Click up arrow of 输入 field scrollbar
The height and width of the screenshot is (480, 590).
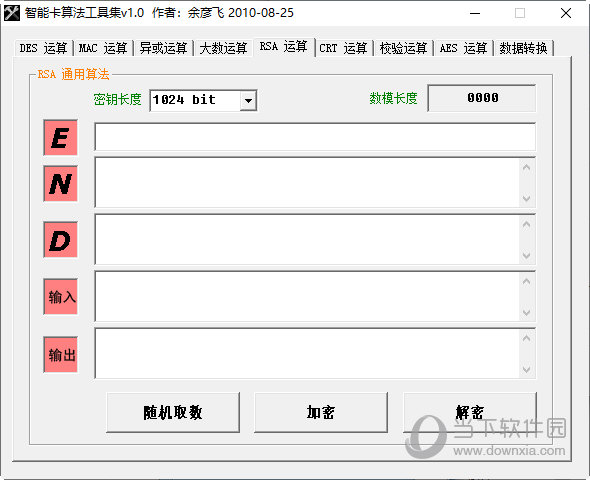(527, 281)
